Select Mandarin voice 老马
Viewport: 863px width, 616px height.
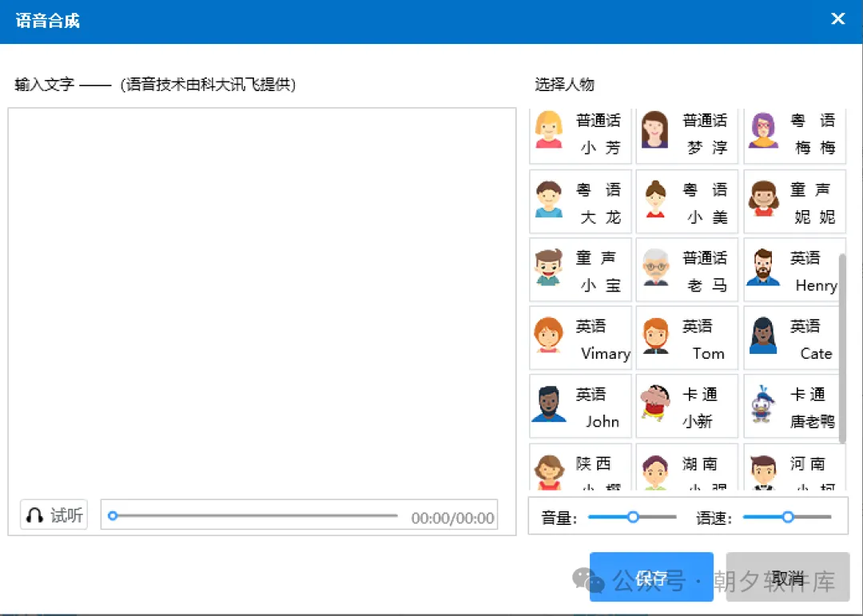coord(687,270)
